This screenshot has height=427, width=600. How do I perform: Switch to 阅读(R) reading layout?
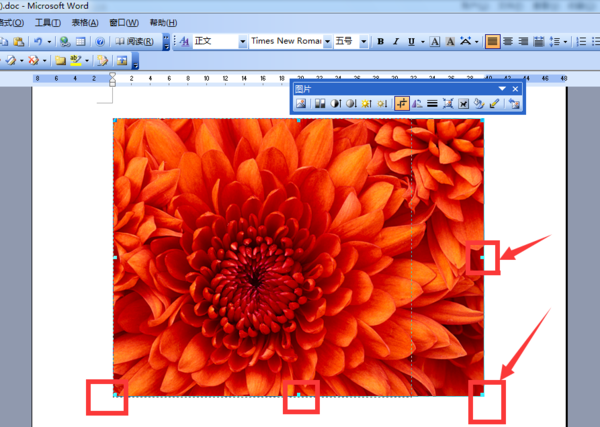pyautogui.click(x=134, y=41)
